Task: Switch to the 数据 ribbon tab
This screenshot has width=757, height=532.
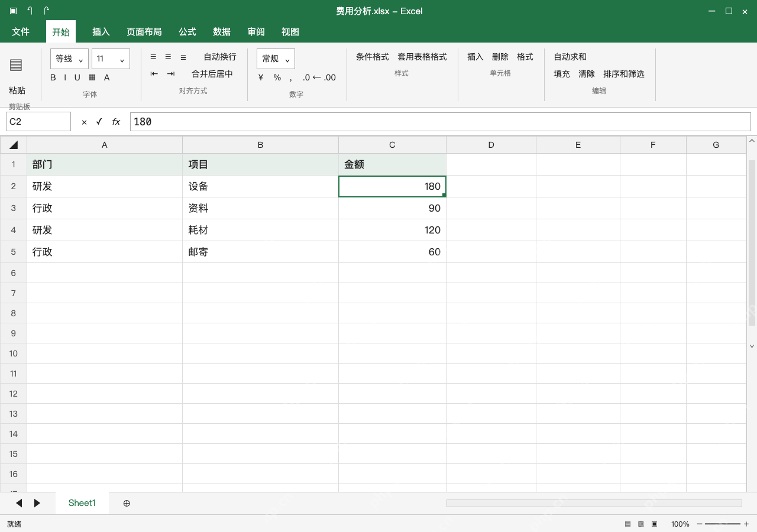Action: coord(222,32)
